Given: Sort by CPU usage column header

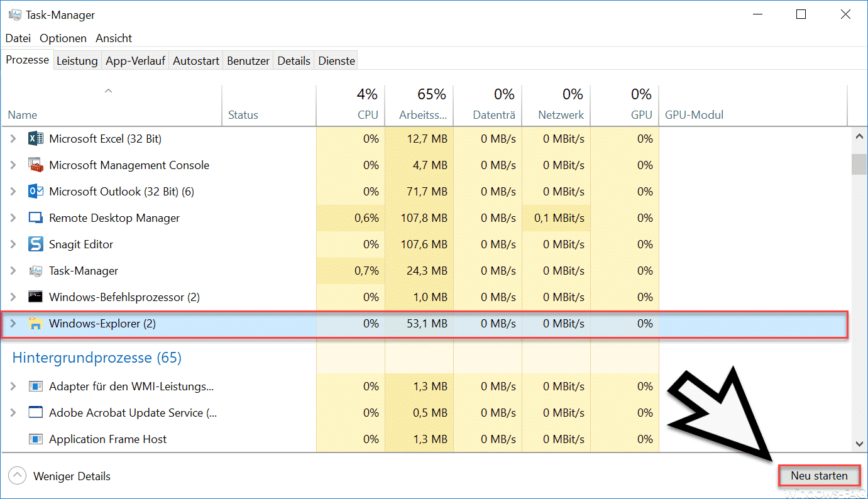Looking at the screenshot, I should 350,104.
